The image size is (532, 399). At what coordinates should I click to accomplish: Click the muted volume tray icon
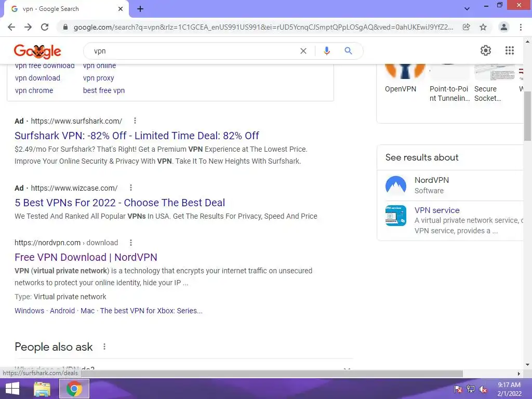point(483,389)
